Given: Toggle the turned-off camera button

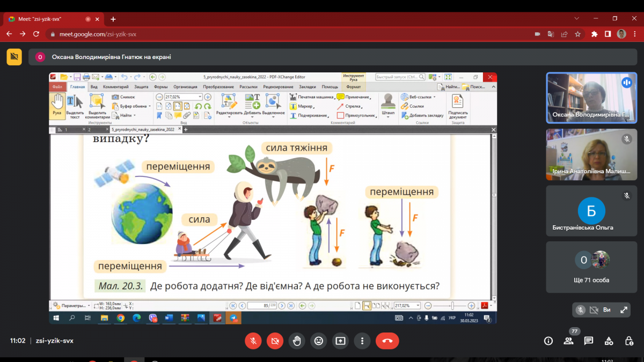Looking at the screenshot, I should (x=275, y=341).
